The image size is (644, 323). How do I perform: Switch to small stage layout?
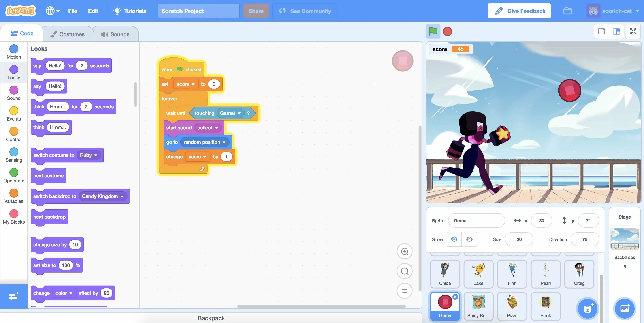coord(601,31)
